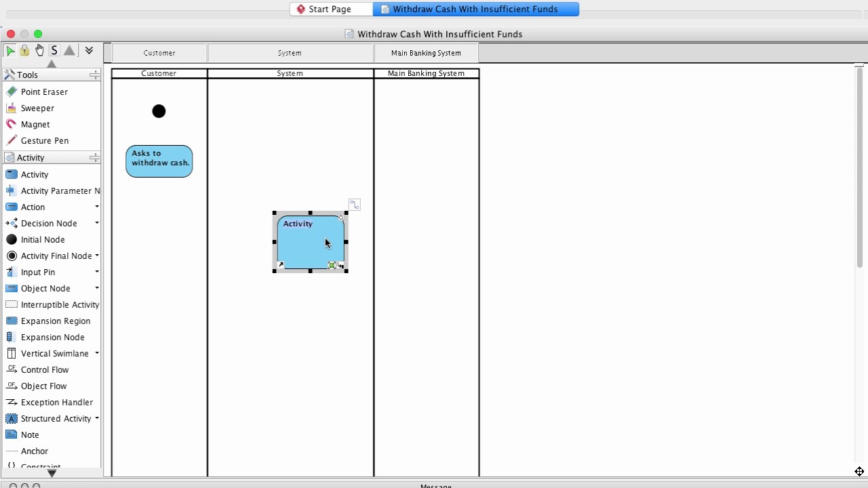Click Main Banking System header tab
This screenshot has height=488, width=868.
[426, 53]
